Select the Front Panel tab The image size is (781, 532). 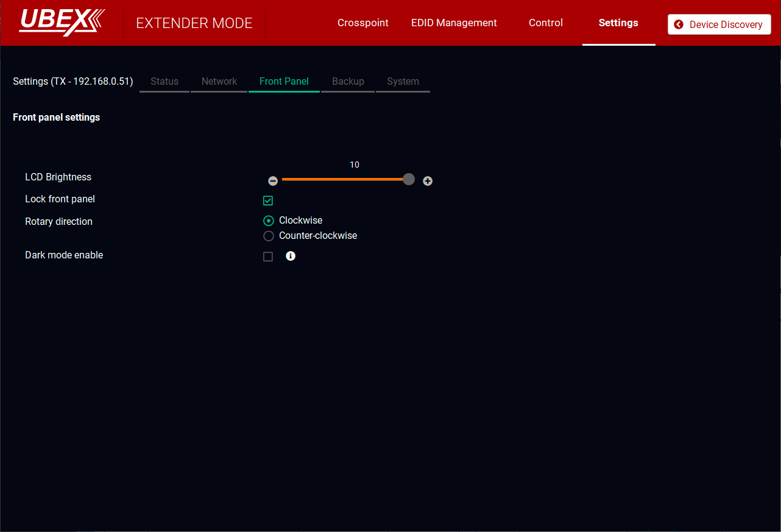(284, 81)
